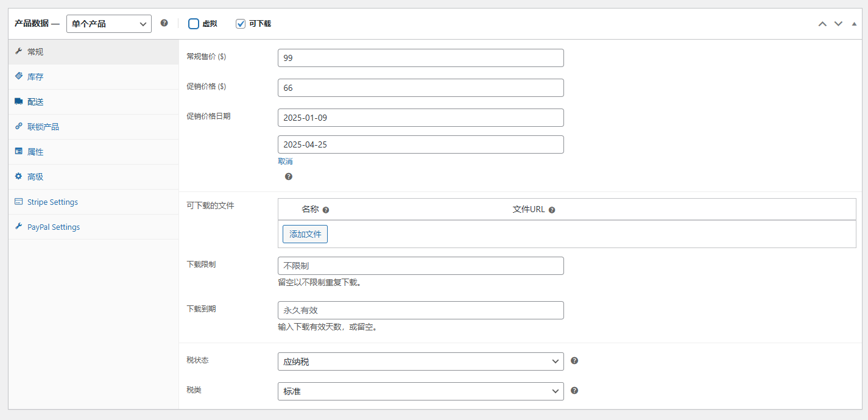The height and width of the screenshot is (420, 868).
Task: Switch to the 常规 tab
Action: (x=93, y=52)
